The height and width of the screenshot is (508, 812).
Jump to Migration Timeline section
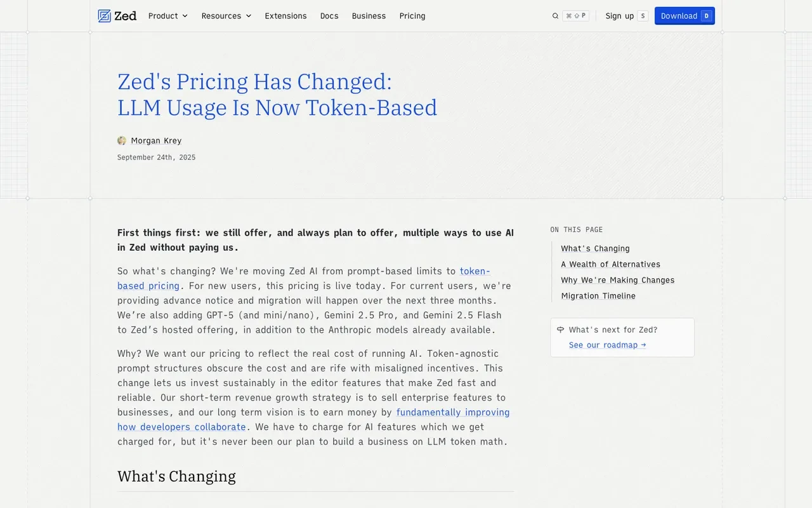coord(598,296)
